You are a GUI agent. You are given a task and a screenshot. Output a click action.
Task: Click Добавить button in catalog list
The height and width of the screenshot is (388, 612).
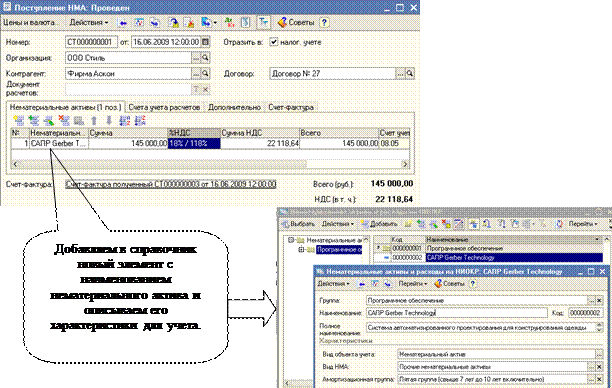pos(379,224)
